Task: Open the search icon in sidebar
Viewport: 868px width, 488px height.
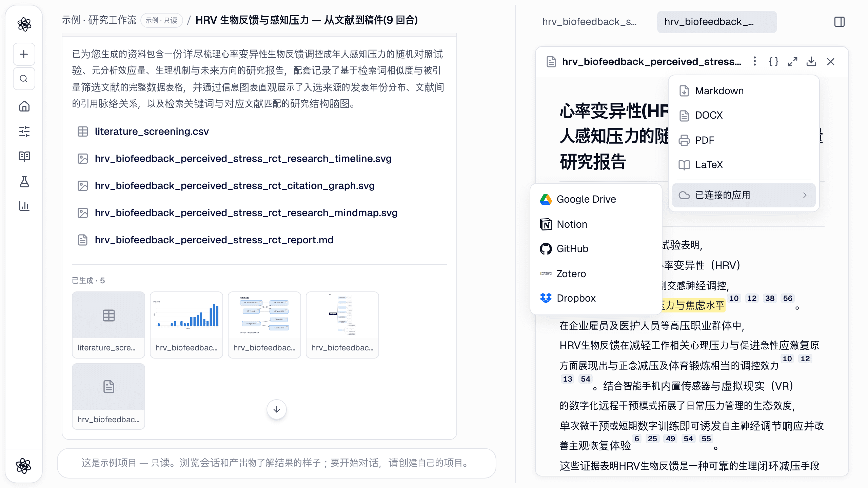Action: tap(24, 79)
